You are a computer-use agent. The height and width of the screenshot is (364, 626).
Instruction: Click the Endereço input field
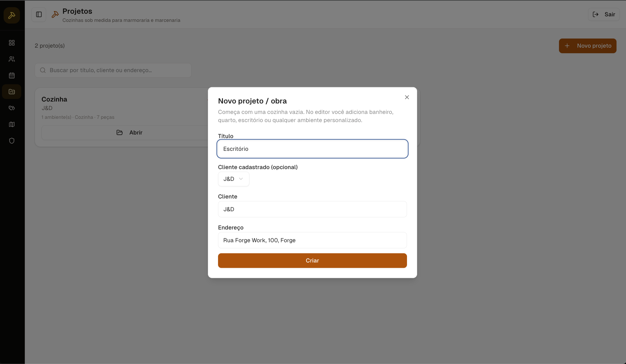312,240
